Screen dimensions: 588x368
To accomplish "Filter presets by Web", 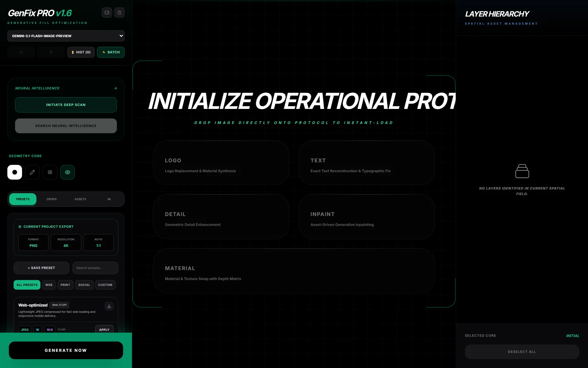I will click(x=49, y=285).
